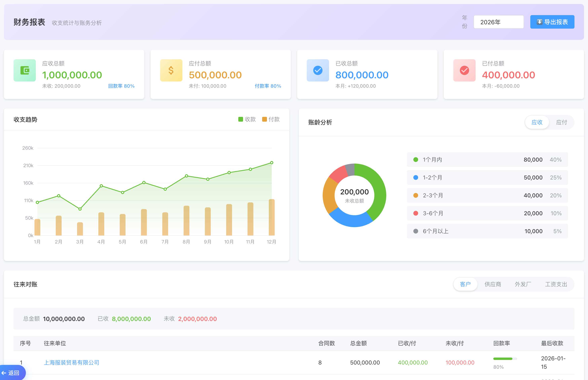Select the 应收 aging analysis option
The image size is (588, 380).
pyautogui.click(x=537, y=122)
